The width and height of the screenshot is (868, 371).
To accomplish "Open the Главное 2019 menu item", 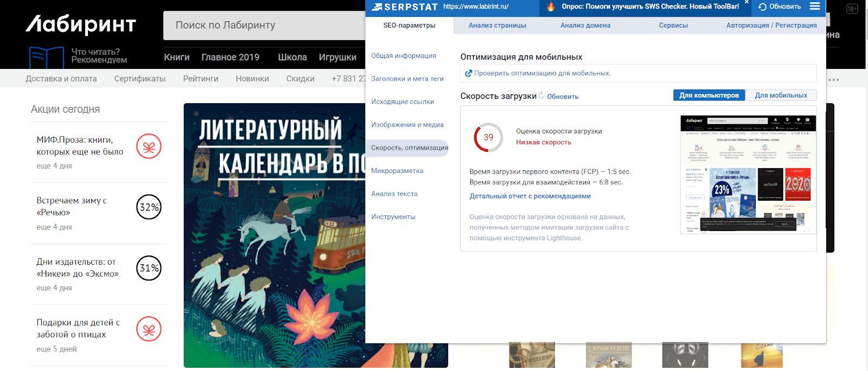I will click(231, 57).
